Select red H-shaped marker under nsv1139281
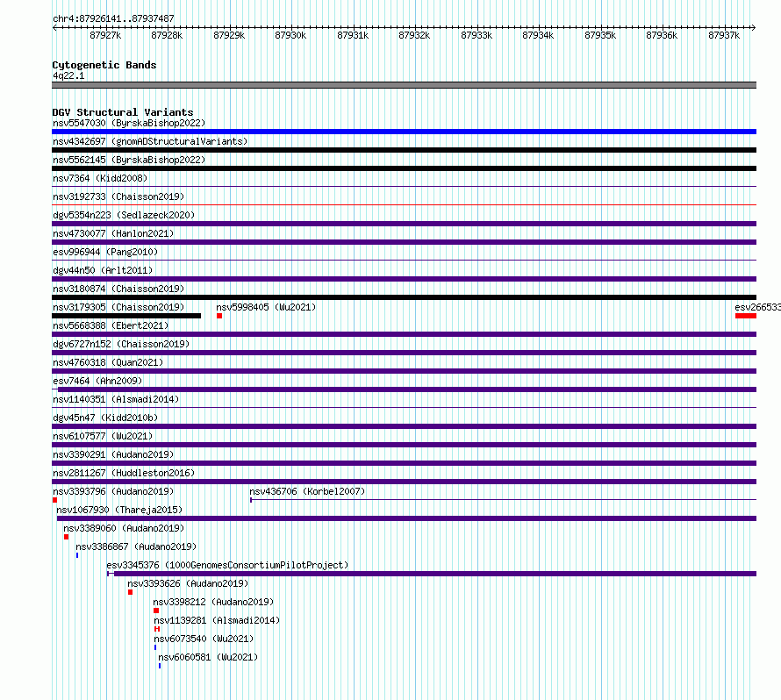Viewport: 781px width, 700px height. click(x=157, y=629)
